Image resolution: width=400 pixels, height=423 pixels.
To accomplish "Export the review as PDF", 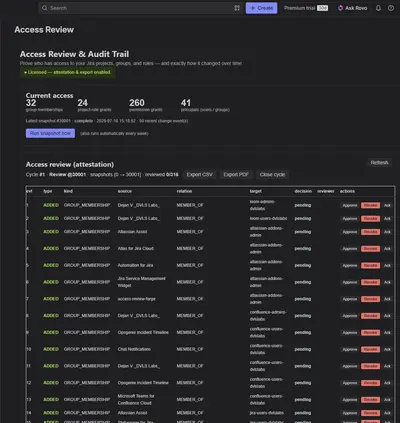I will (x=236, y=175).
